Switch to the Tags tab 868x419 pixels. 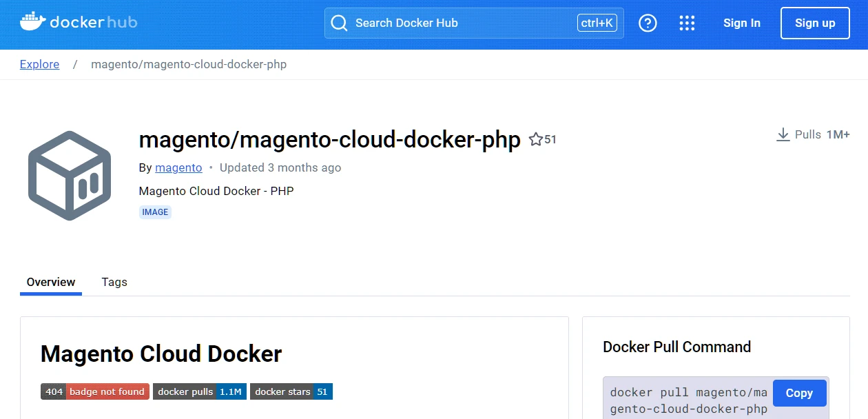[x=114, y=282]
